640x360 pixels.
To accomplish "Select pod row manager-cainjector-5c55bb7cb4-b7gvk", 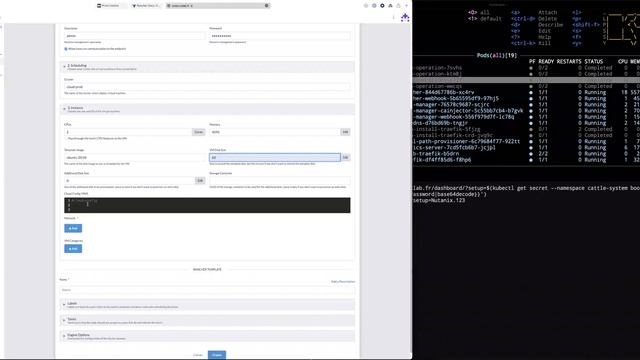I will point(526,111).
